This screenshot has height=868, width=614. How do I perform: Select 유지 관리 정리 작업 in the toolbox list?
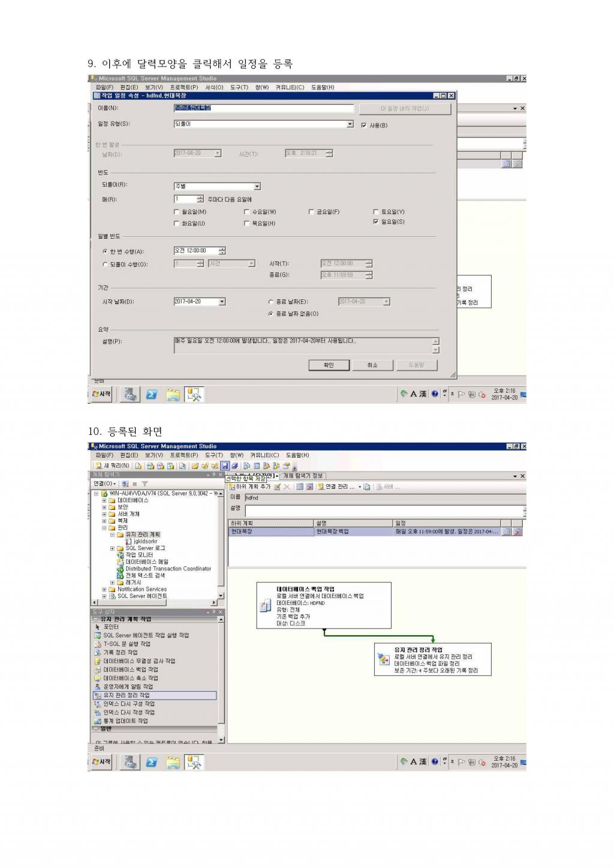tap(155, 695)
